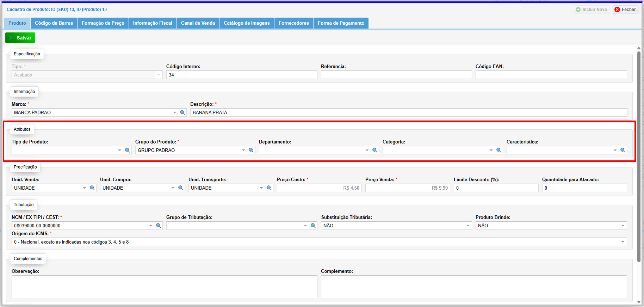Go to the Fornecedores tab
This screenshot has width=644, height=307.
[x=293, y=23]
